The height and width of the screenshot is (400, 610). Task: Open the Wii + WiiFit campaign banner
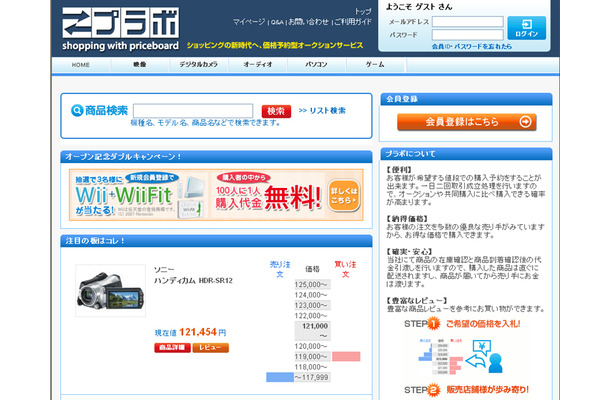pyautogui.click(x=139, y=195)
